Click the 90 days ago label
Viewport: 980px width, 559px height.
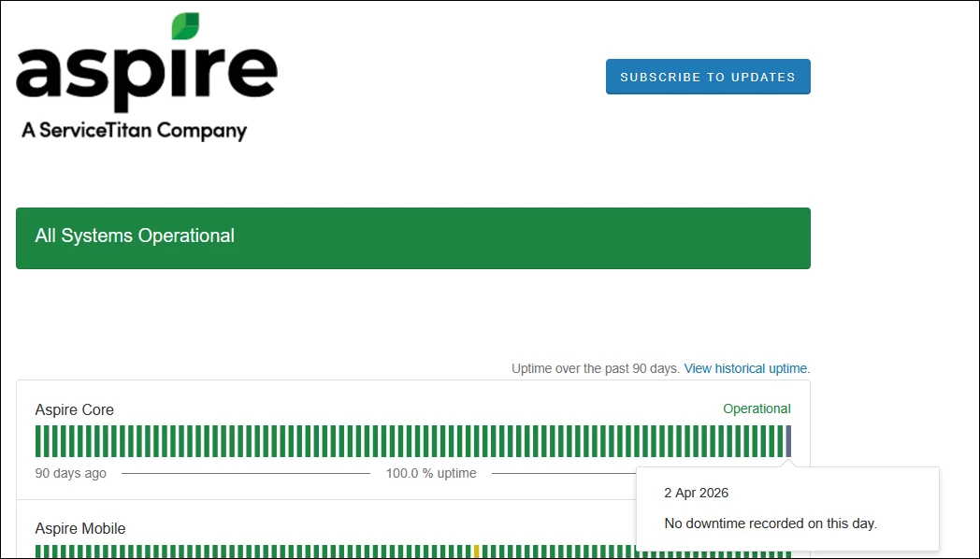pos(71,473)
